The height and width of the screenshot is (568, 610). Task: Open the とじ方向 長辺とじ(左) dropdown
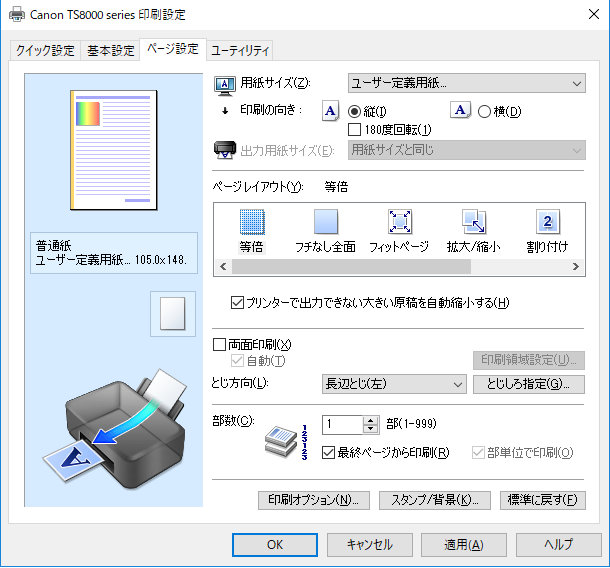394,384
